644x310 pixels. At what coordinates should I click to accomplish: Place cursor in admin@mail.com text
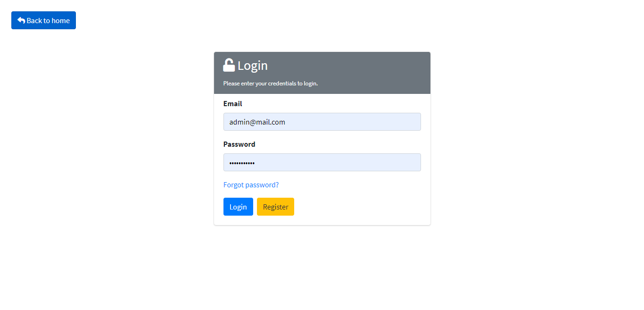(257, 122)
